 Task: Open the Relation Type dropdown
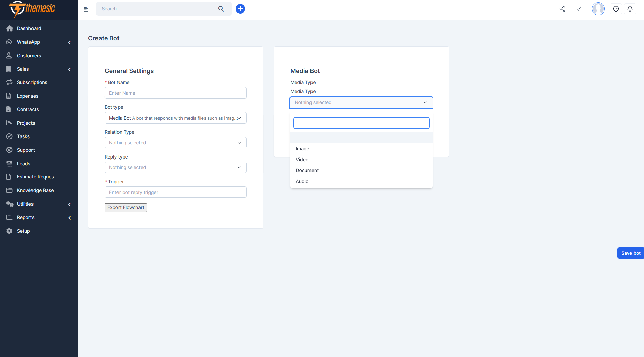[x=176, y=143]
